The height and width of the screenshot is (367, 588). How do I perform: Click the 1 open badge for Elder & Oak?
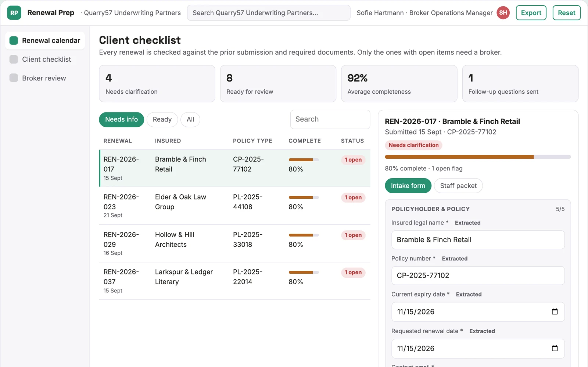click(353, 197)
